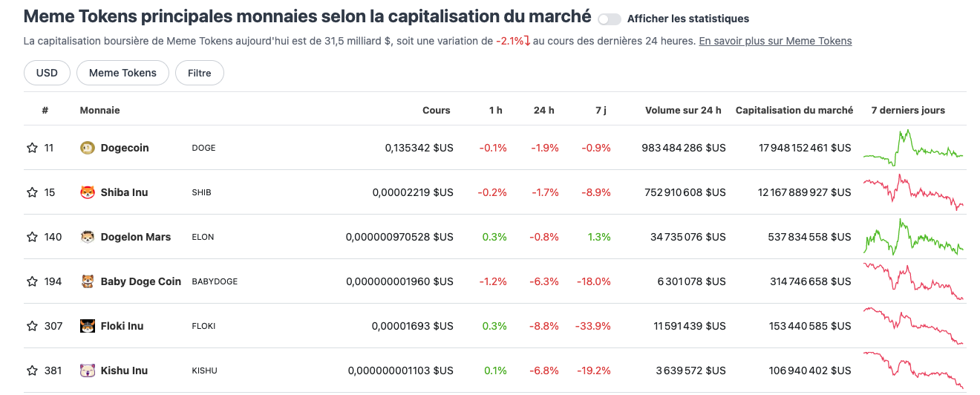This screenshot has width=980, height=395.
Task: Sort table by Capitalisation du marché header
Action: 794,110
